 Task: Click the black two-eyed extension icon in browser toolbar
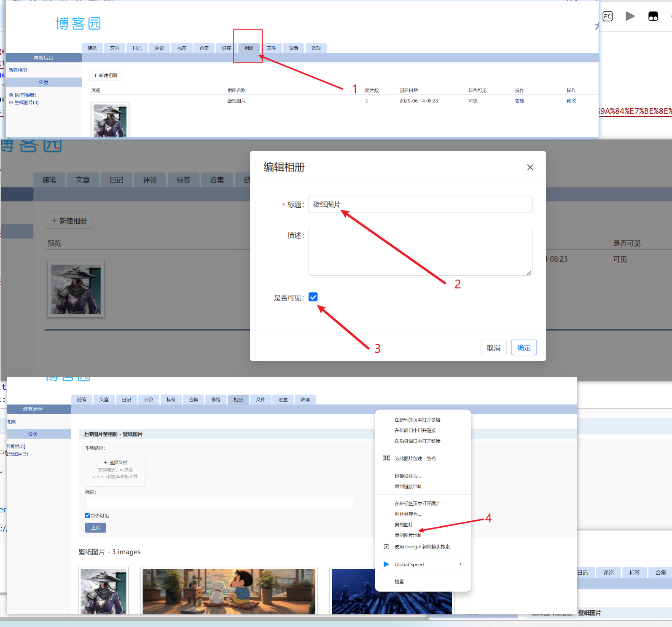pos(653,16)
